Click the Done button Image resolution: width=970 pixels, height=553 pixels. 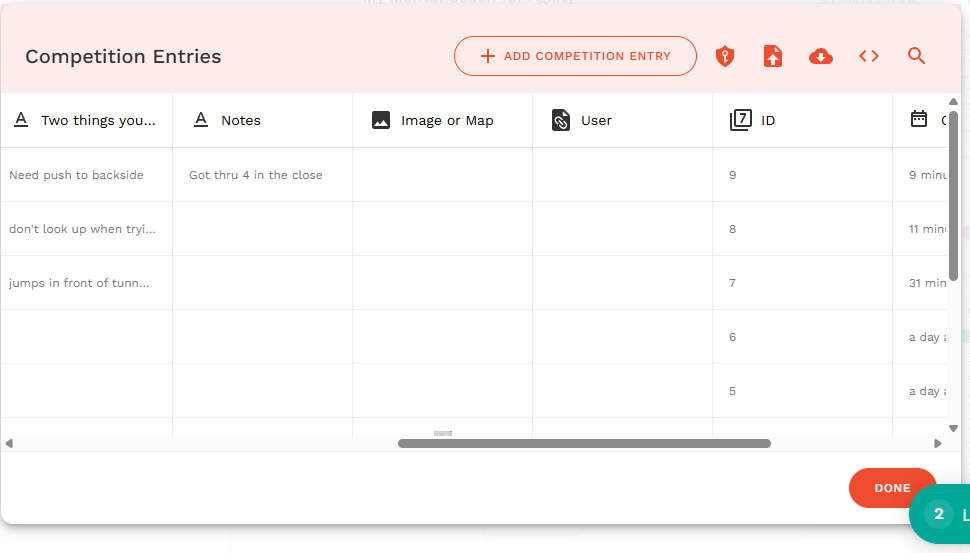click(892, 488)
